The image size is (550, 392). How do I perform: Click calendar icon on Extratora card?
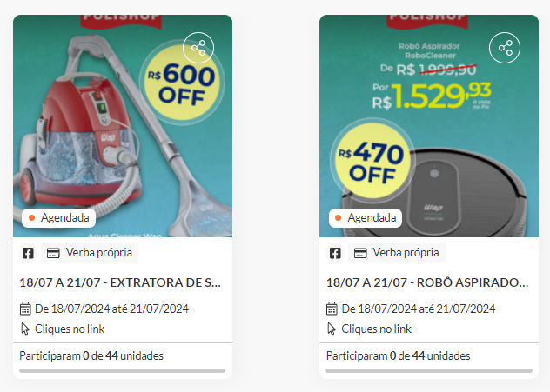click(x=25, y=309)
